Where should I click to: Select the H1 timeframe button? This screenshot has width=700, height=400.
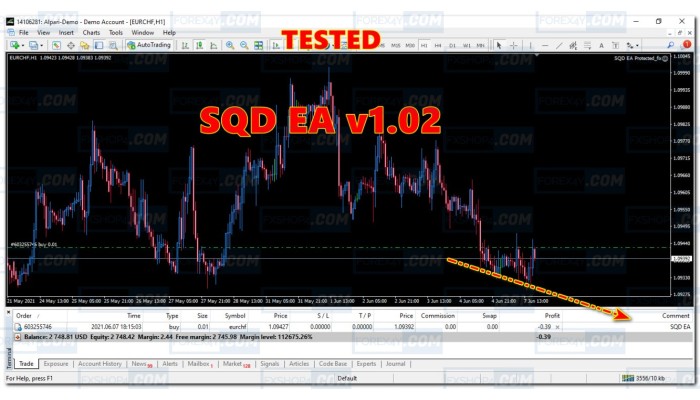(x=424, y=46)
